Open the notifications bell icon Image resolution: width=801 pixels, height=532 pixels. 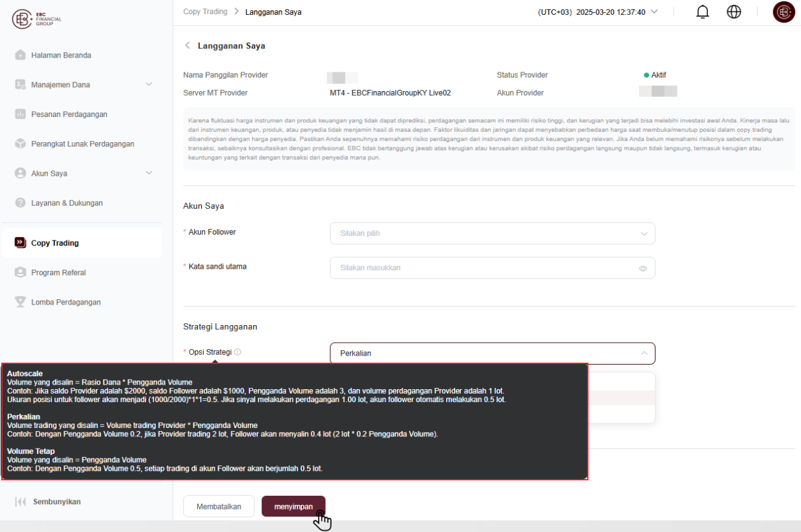point(703,12)
